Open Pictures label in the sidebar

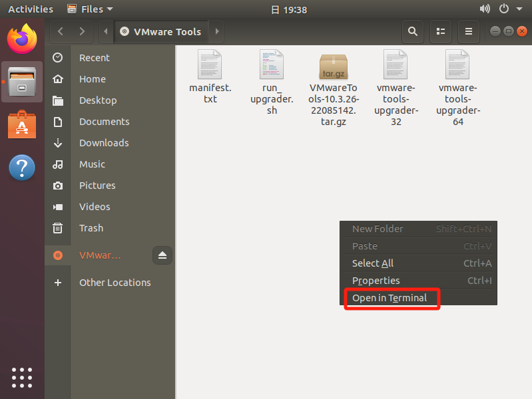(x=97, y=186)
